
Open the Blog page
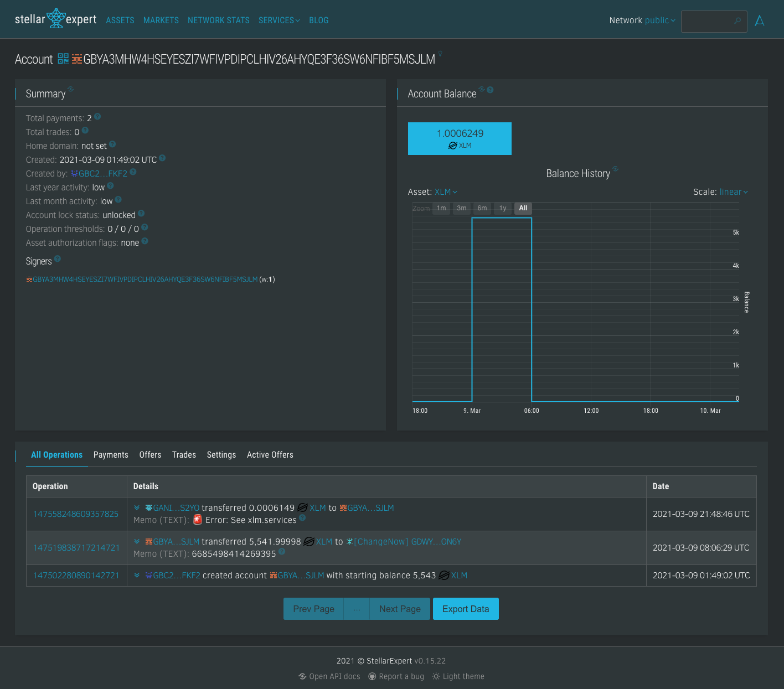(319, 20)
